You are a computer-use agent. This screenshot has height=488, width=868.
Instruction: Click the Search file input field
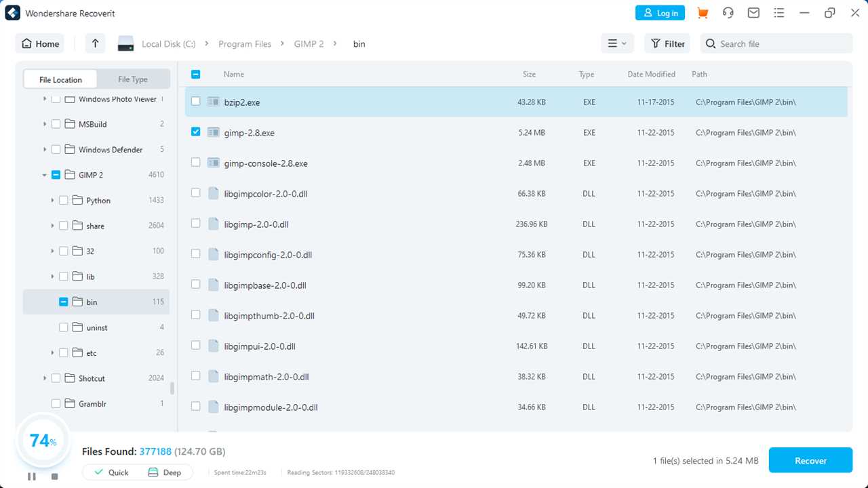point(776,43)
